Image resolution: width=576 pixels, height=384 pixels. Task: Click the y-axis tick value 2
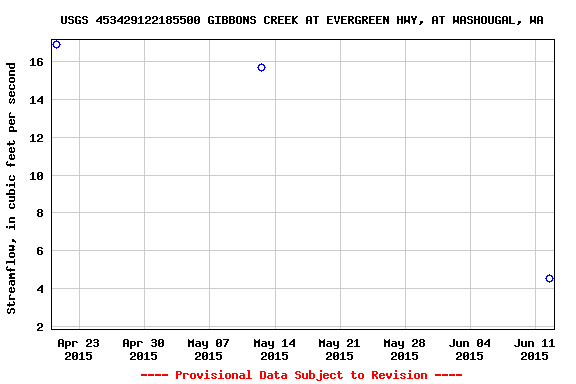(40, 327)
